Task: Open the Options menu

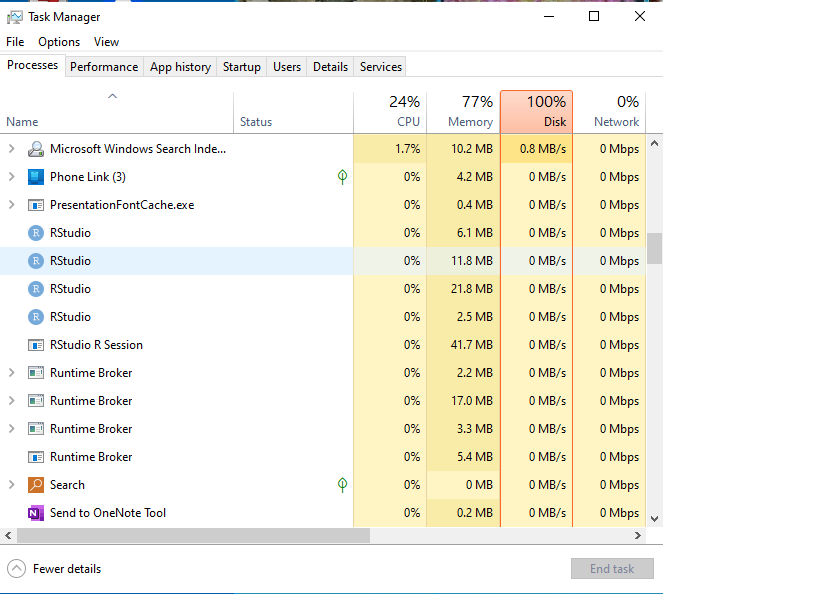Action: pyautogui.click(x=59, y=42)
